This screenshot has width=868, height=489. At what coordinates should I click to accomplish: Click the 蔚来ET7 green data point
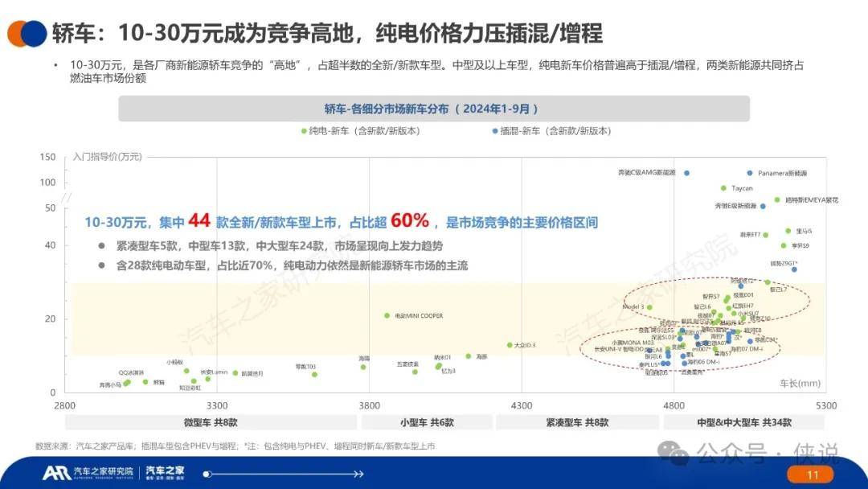pos(766,236)
